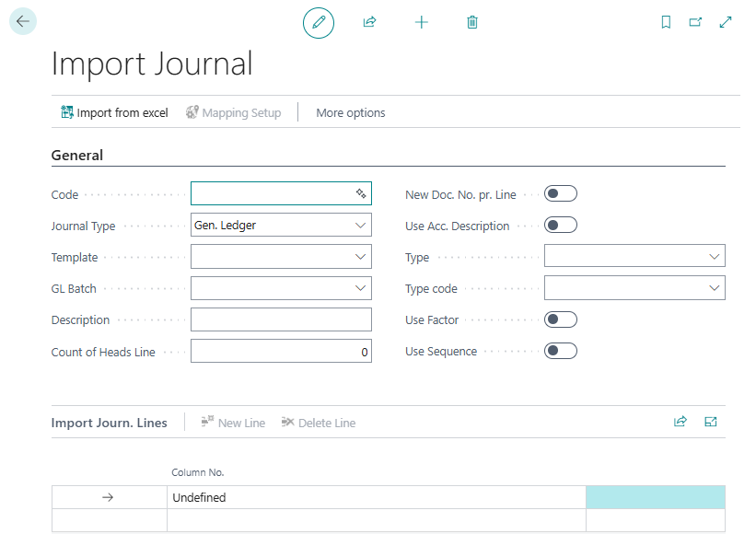Viewport: 756px width, 534px height.
Task: Click the Description input field
Action: 281,319
